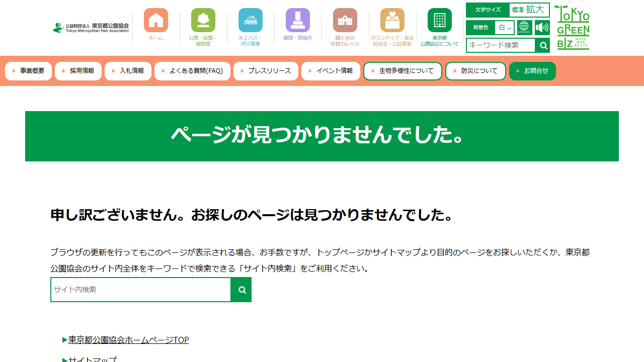Screen dimensions: 644x362
Task: Click the 霊園・葬儀所 label
Action: (x=298, y=38)
